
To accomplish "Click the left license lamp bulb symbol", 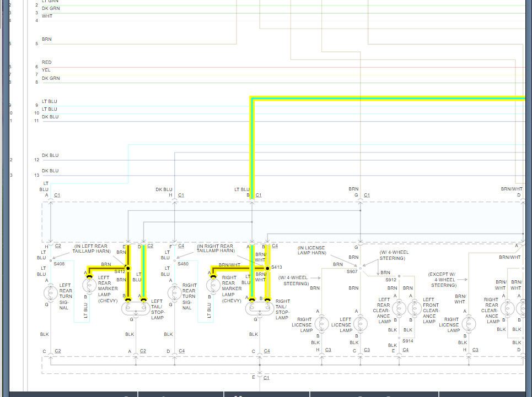I will [x=361, y=324].
